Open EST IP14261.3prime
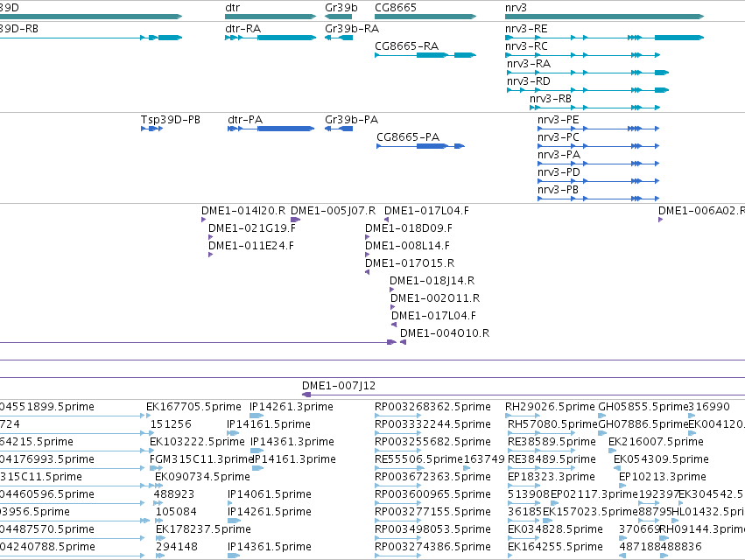Screen dimensions: 745x560 tap(257, 416)
